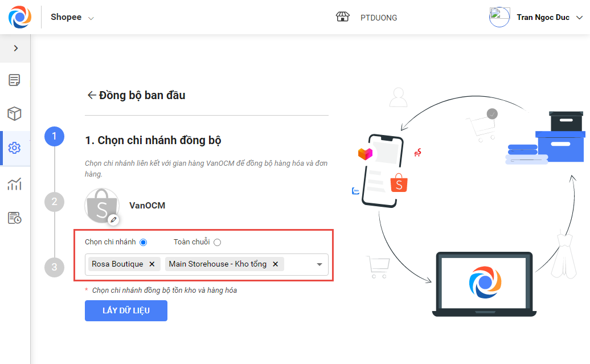Expand the collapsed left sidebar
This screenshot has height=364, width=590.
(x=15, y=48)
